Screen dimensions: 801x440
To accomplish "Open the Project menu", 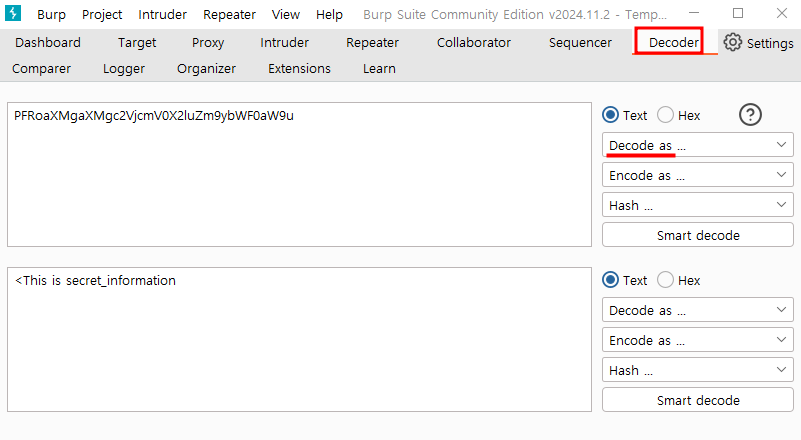I will [102, 14].
